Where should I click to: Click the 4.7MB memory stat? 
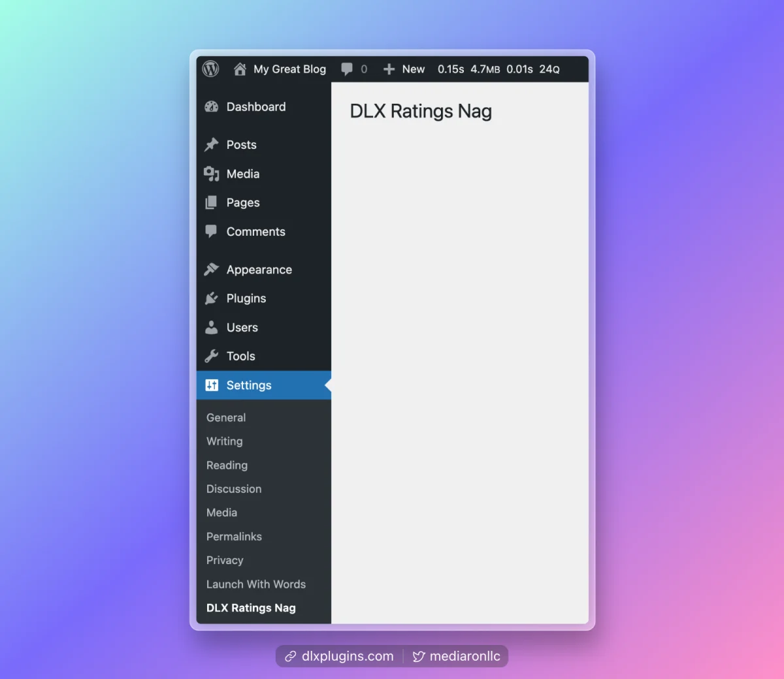click(x=485, y=69)
